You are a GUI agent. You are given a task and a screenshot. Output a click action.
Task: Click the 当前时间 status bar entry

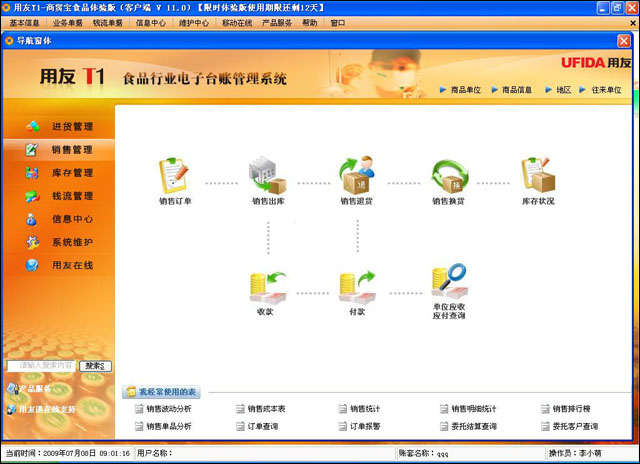click(67, 453)
